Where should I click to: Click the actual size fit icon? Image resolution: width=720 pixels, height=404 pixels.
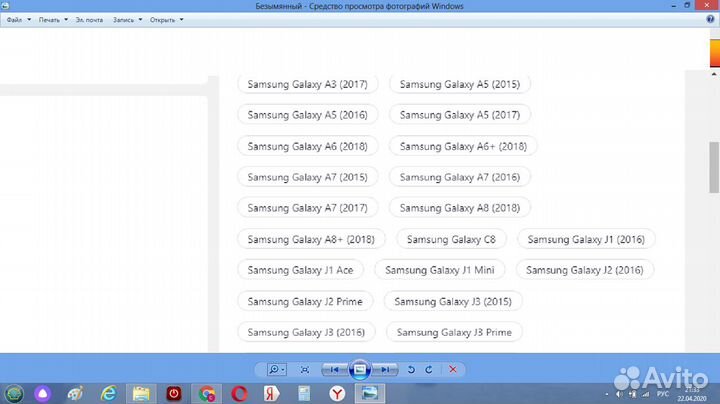tap(304, 369)
